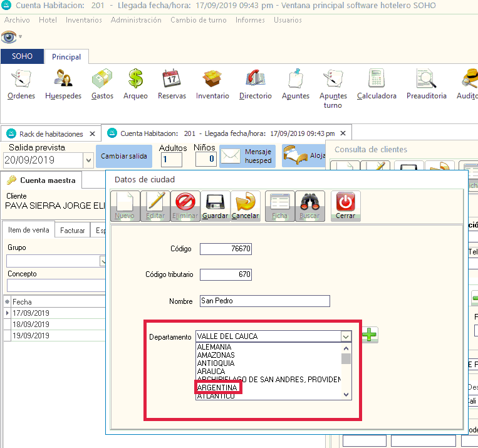The height and width of the screenshot is (448, 478).
Task: Open the Inventarios menu
Action: point(83,20)
